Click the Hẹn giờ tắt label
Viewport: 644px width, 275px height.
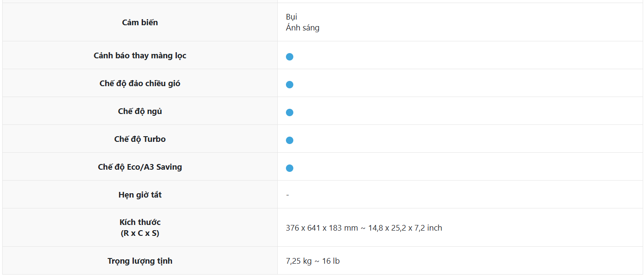pyautogui.click(x=140, y=195)
